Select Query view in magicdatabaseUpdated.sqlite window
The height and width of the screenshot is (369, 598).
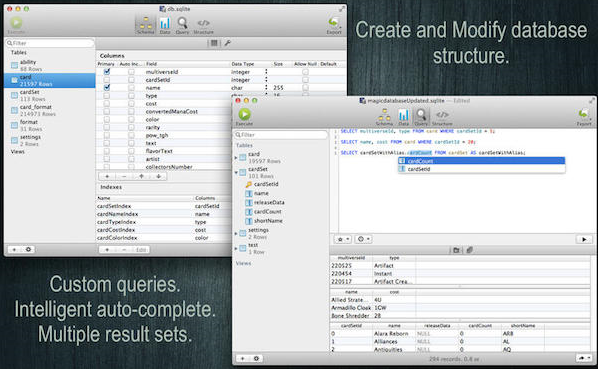[421, 117]
